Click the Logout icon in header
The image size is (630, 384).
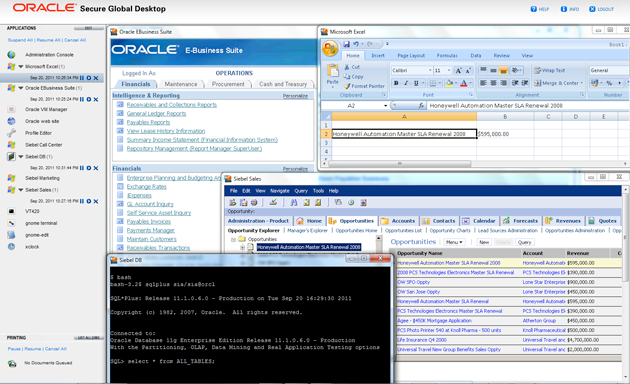[x=592, y=9]
